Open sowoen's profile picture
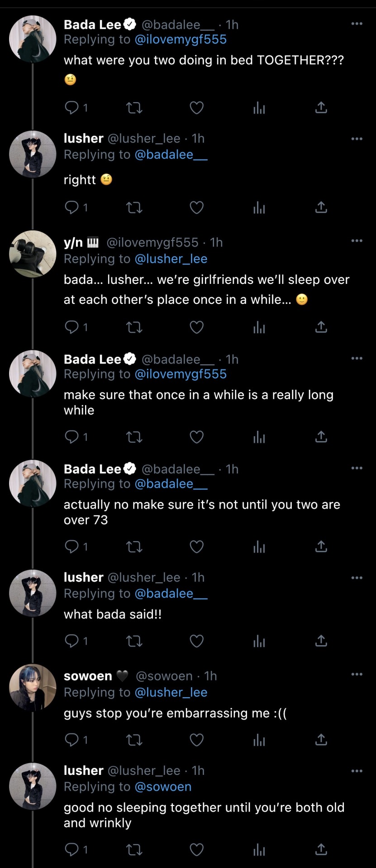376x868 pixels. 33,688
